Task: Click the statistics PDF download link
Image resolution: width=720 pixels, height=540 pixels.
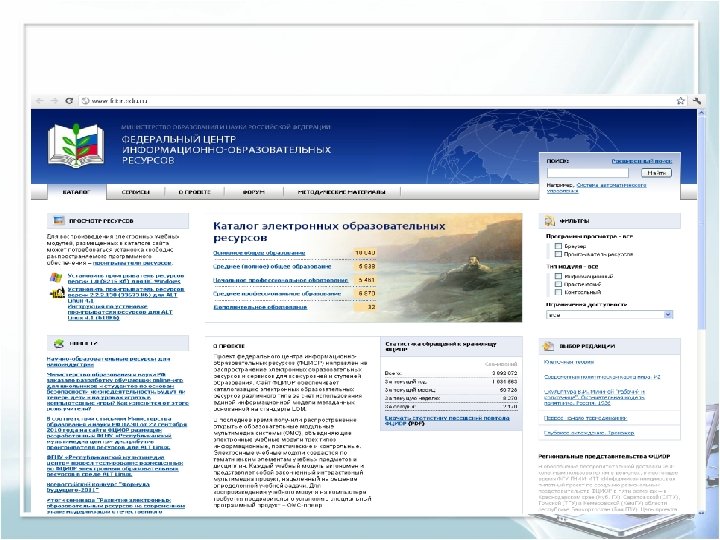Action: (x=447, y=421)
